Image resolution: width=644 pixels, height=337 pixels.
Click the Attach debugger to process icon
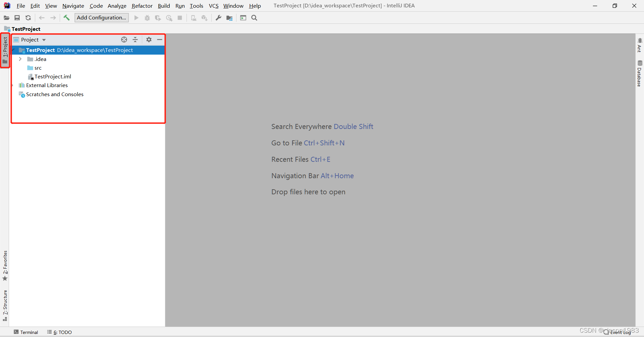194,18
